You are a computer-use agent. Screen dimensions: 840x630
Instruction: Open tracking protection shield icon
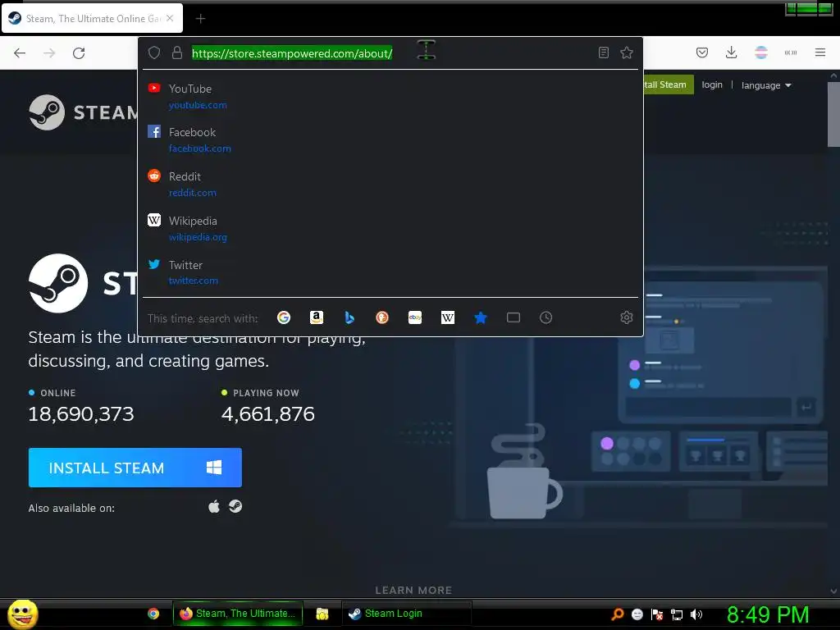tap(154, 52)
